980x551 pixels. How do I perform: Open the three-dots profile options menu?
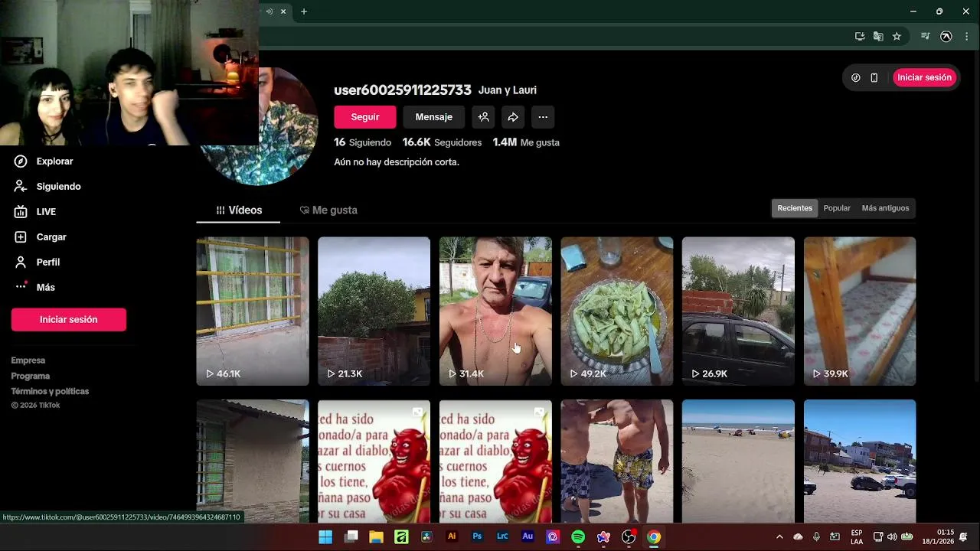click(543, 117)
